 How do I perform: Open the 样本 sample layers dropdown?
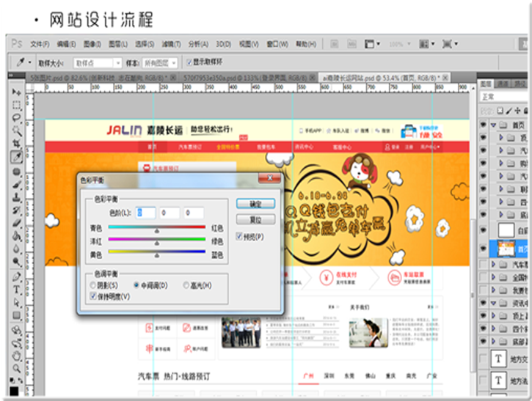click(x=161, y=63)
